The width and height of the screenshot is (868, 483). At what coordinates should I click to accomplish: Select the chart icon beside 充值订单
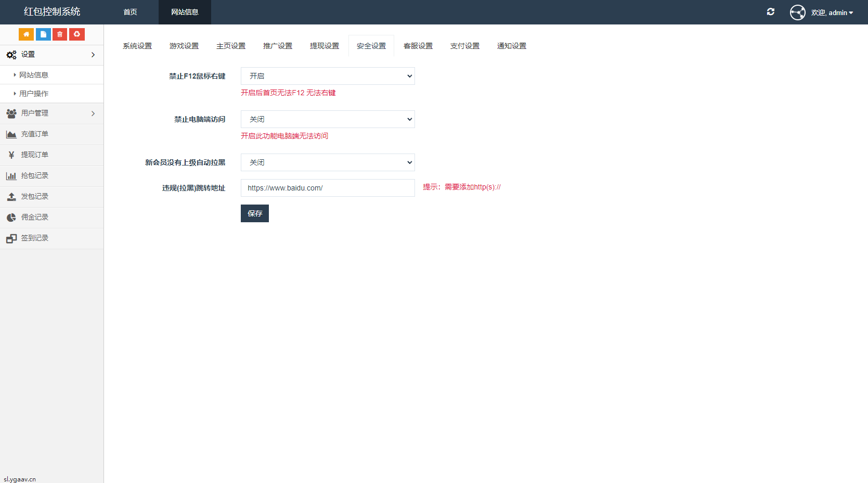pyautogui.click(x=11, y=134)
